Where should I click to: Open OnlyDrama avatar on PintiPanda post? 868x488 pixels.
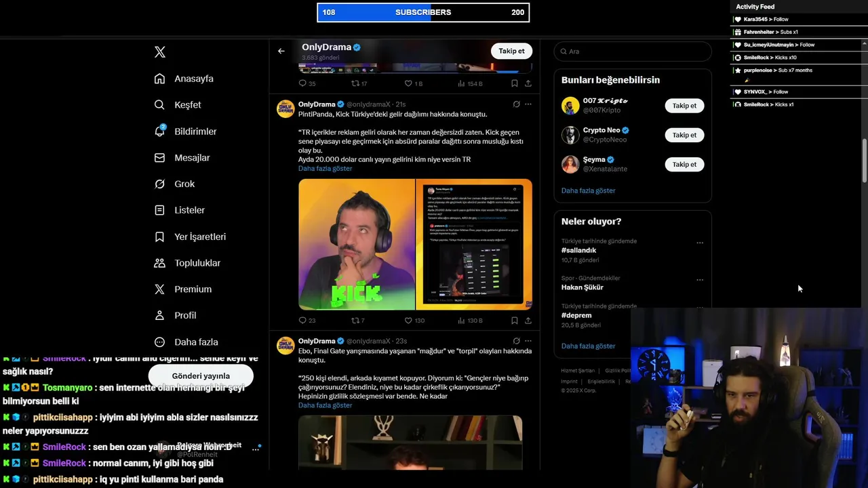[x=285, y=108]
